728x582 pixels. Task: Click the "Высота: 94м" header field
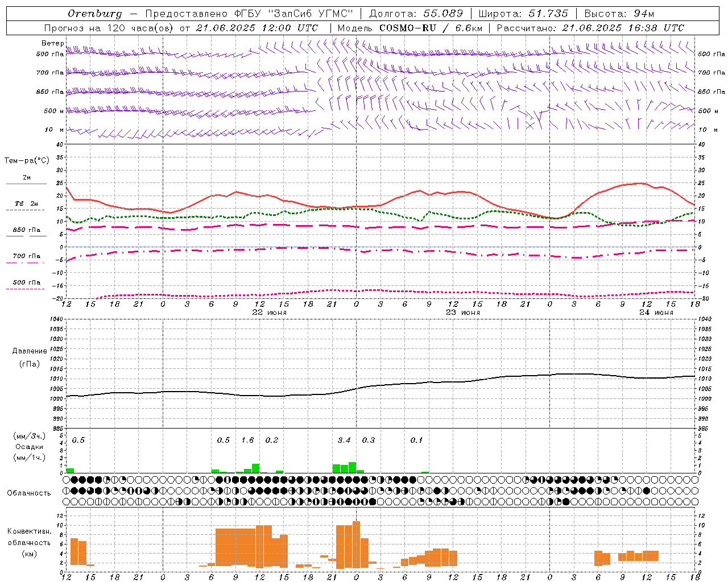pos(619,14)
